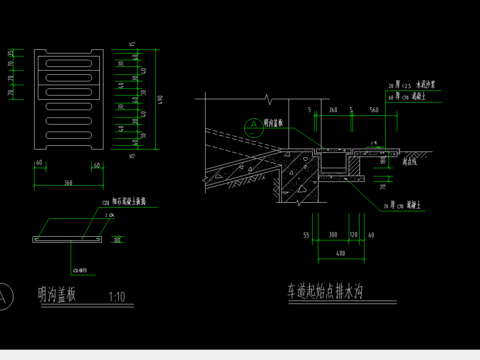Image resolution: width=480 pixels, height=360 pixels.
Task: Select the top slot of the grate plan
Action: [69, 63]
